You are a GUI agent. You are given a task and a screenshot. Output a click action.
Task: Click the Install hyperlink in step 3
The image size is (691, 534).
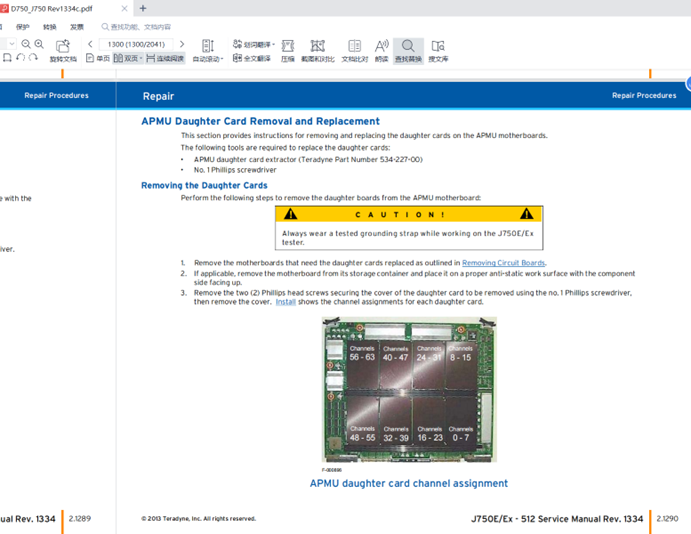click(285, 301)
